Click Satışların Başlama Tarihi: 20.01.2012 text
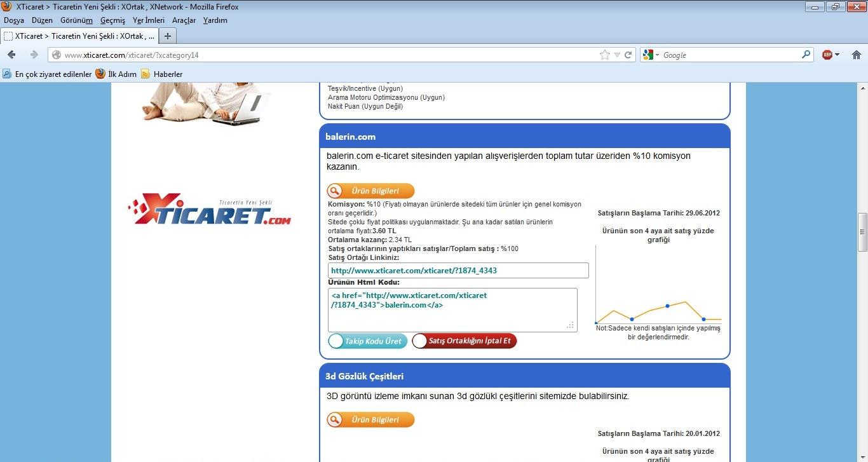This screenshot has height=462, width=868. click(659, 433)
